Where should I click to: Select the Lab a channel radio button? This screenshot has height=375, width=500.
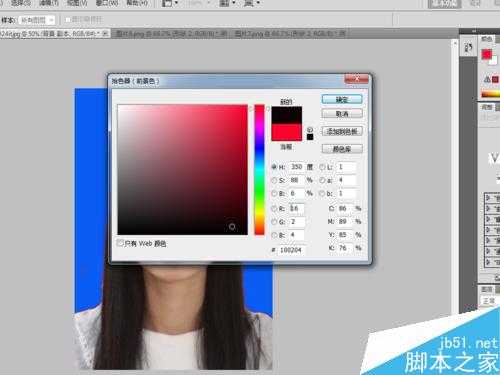click(322, 180)
